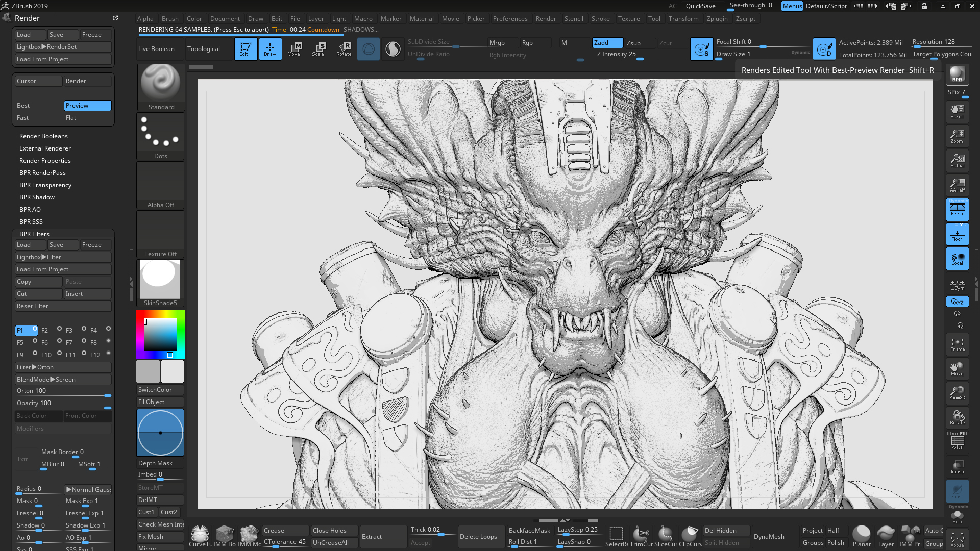Open the Zplugin menu
980x551 pixels.
tap(717, 18)
